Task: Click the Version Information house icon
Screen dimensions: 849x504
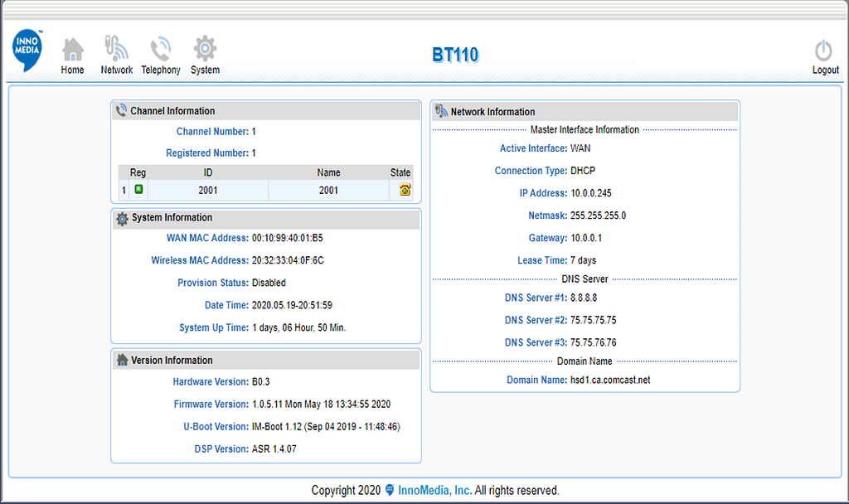Action: pyautogui.click(x=123, y=360)
